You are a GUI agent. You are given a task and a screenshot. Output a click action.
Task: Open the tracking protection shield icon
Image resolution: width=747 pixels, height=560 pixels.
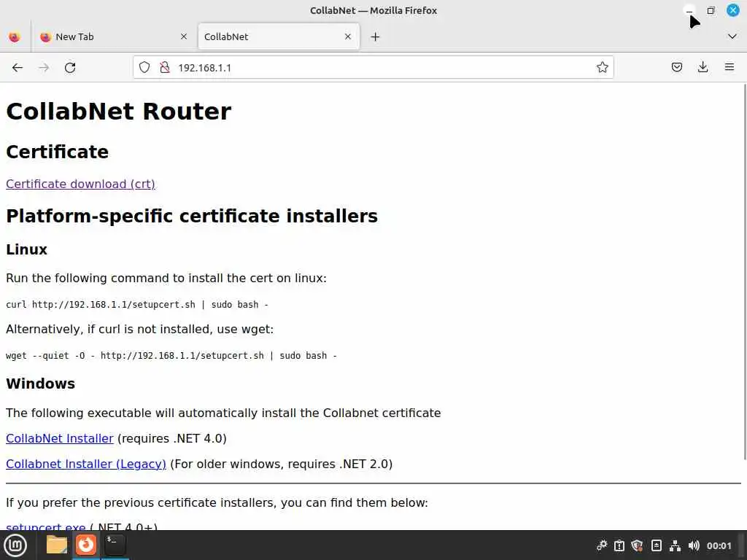pyautogui.click(x=144, y=67)
